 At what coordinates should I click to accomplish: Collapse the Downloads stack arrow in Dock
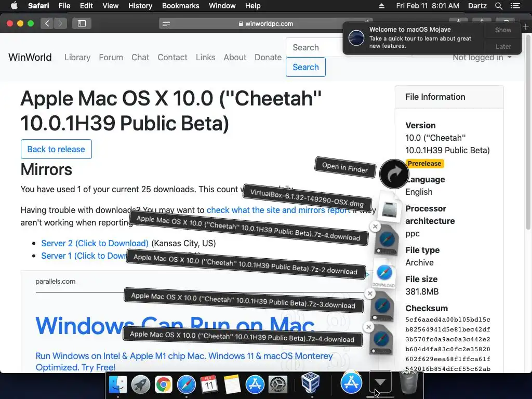point(380,382)
